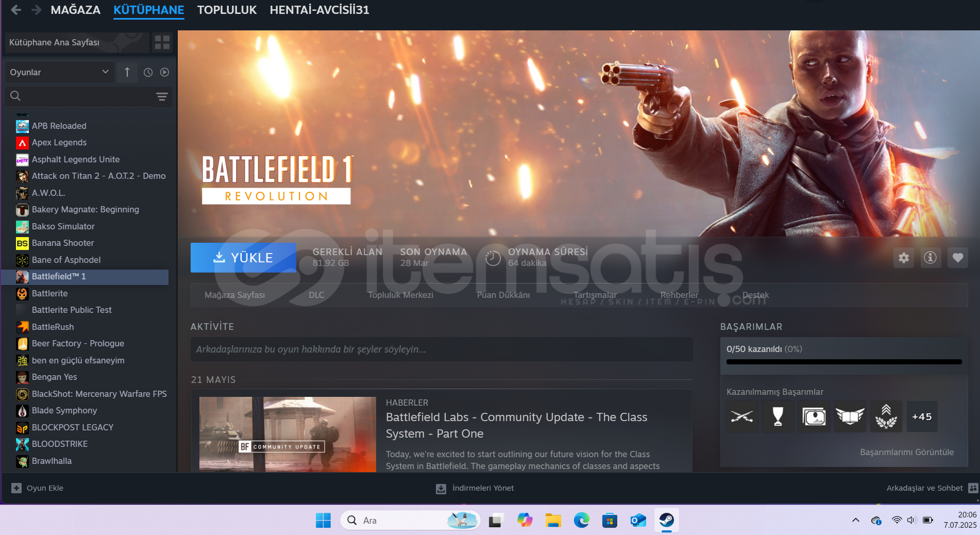Click the Community Update news thumbnail
980x535 pixels.
(x=288, y=434)
